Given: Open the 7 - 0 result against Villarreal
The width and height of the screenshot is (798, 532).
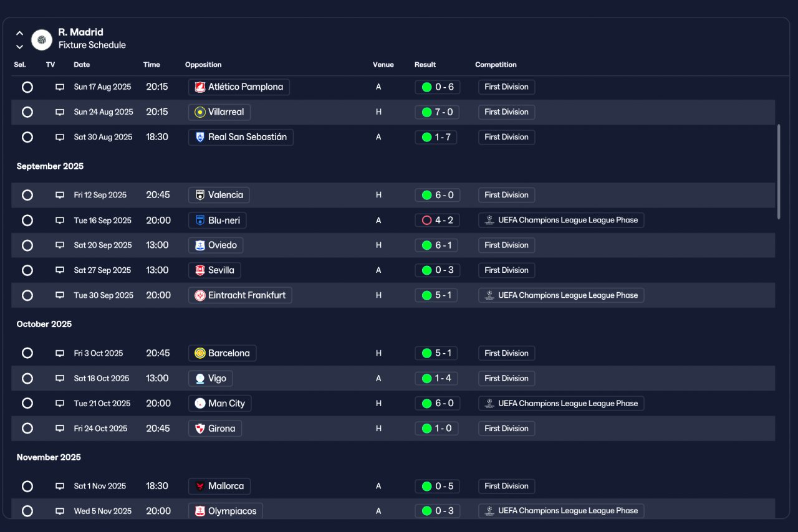Looking at the screenshot, I should coord(438,112).
